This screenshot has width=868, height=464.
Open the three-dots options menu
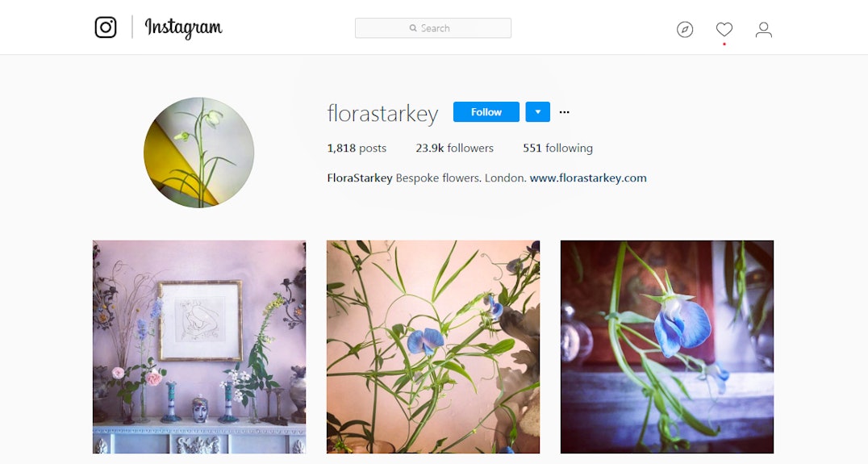[x=564, y=112]
